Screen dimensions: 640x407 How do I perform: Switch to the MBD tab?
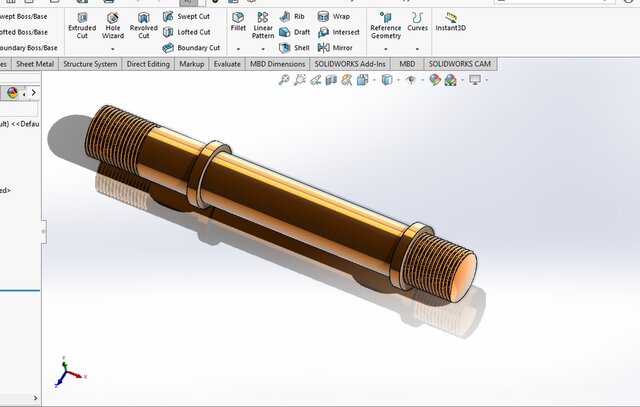click(x=407, y=64)
